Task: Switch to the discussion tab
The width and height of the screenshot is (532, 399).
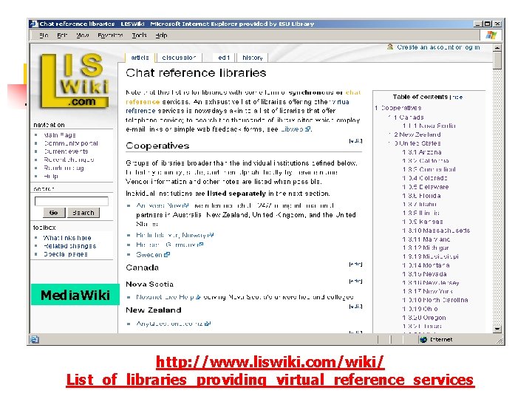Action: coord(179,58)
